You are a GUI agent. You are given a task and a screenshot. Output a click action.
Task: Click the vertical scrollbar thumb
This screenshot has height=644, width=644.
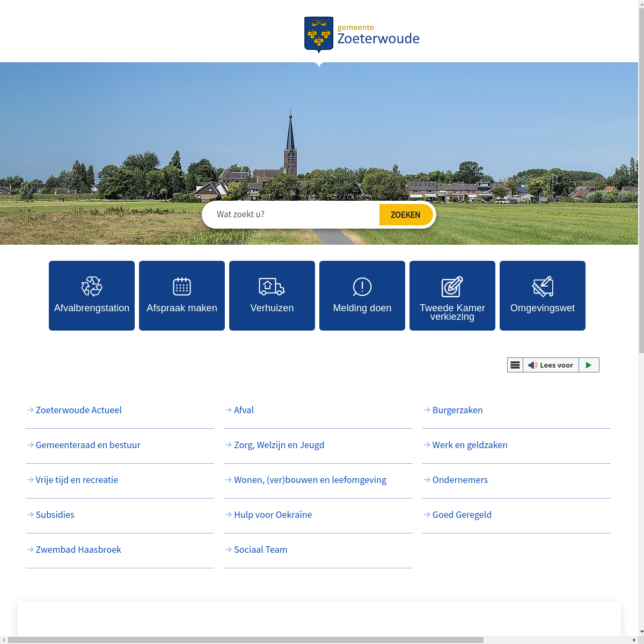tap(641, 181)
